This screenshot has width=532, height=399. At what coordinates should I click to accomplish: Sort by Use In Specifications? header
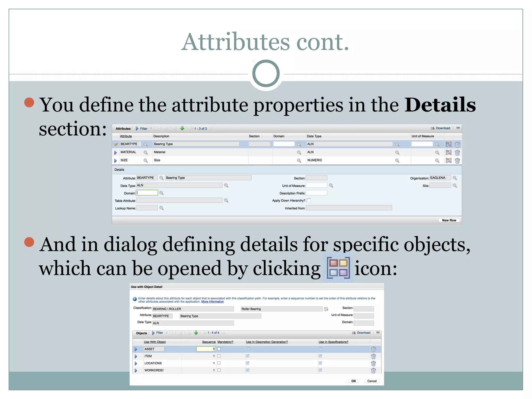[x=333, y=342]
